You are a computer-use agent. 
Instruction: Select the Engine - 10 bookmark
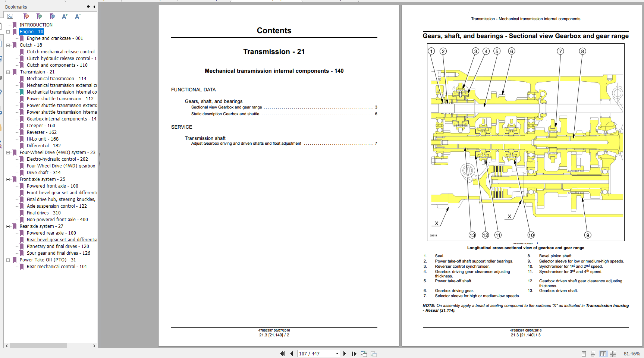click(x=32, y=32)
